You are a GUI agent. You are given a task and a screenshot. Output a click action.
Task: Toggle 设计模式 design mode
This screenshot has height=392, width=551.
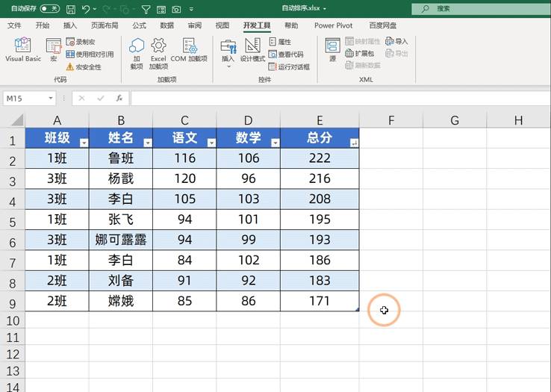pyautogui.click(x=252, y=50)
